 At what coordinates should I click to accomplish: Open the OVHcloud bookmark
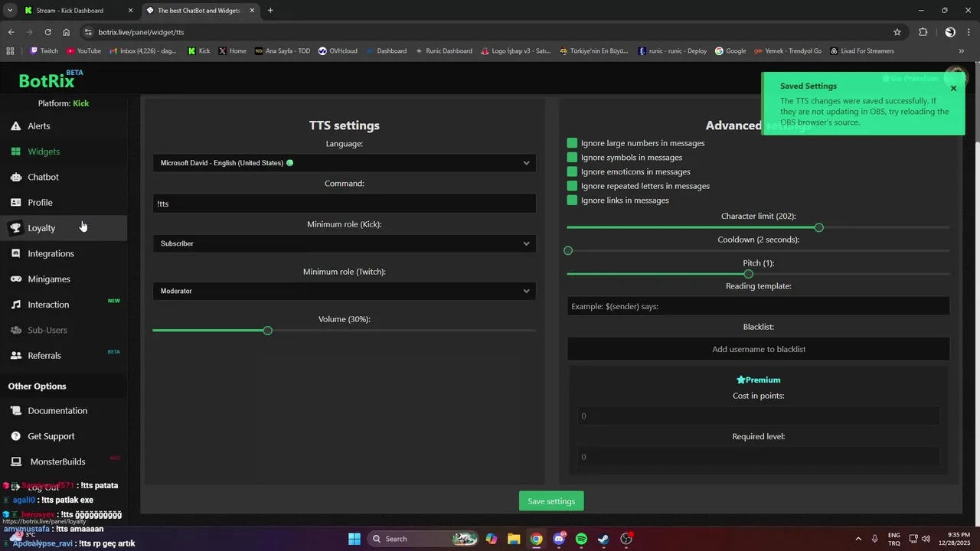(338, 51)
